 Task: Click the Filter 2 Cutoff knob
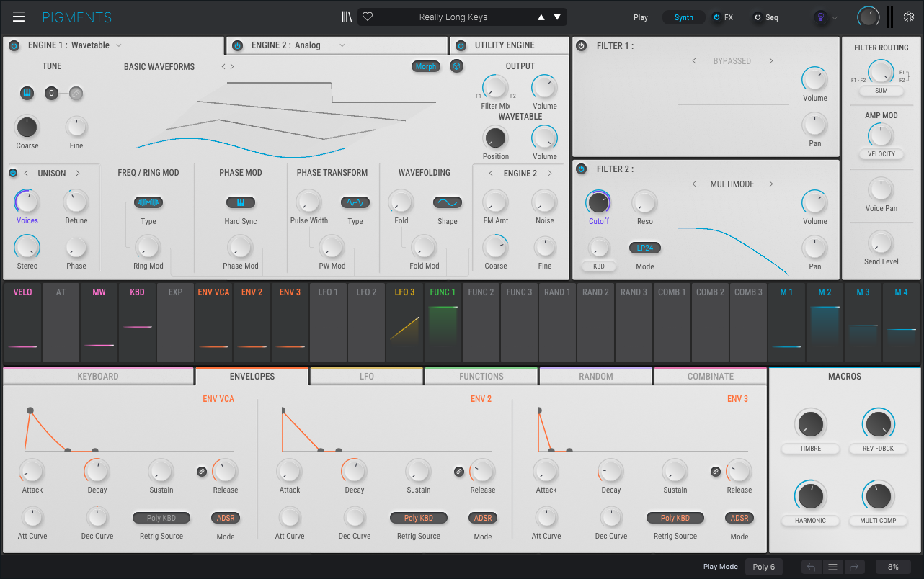[x=598, y=202]
